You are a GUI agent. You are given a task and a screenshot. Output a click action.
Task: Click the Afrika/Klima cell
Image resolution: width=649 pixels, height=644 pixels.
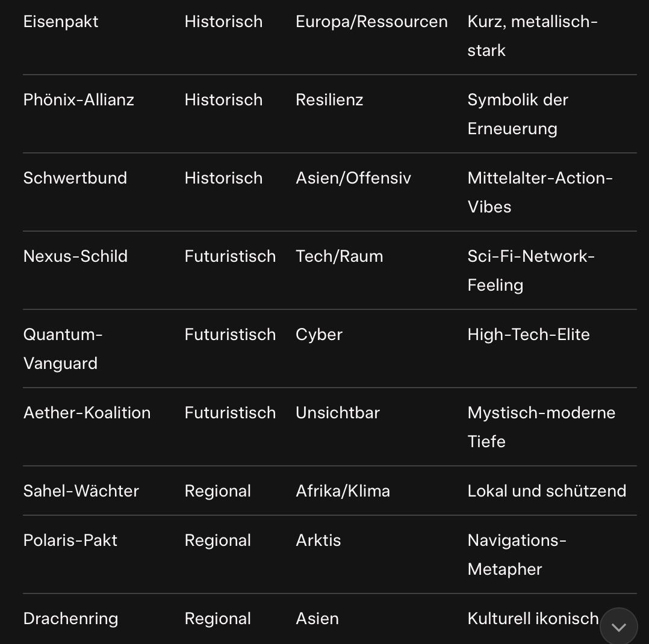click(343, 491)
